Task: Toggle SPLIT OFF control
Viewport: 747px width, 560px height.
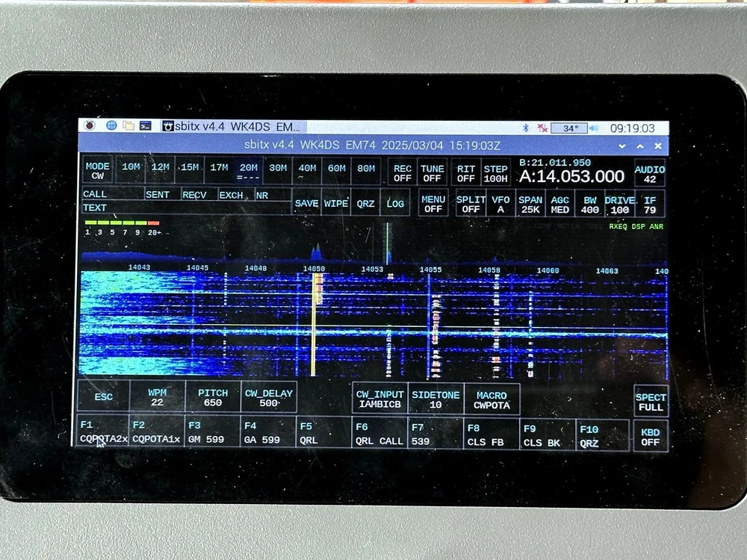Action: (x=471, y=205)
